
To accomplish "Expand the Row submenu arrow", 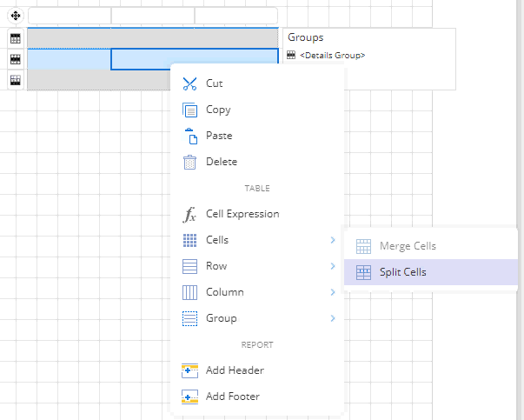I will (333, 266).
